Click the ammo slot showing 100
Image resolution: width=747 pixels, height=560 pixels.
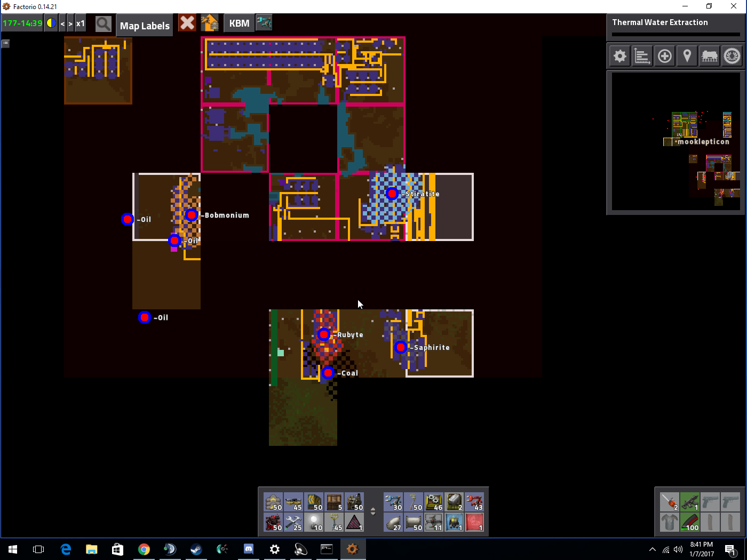690,522
